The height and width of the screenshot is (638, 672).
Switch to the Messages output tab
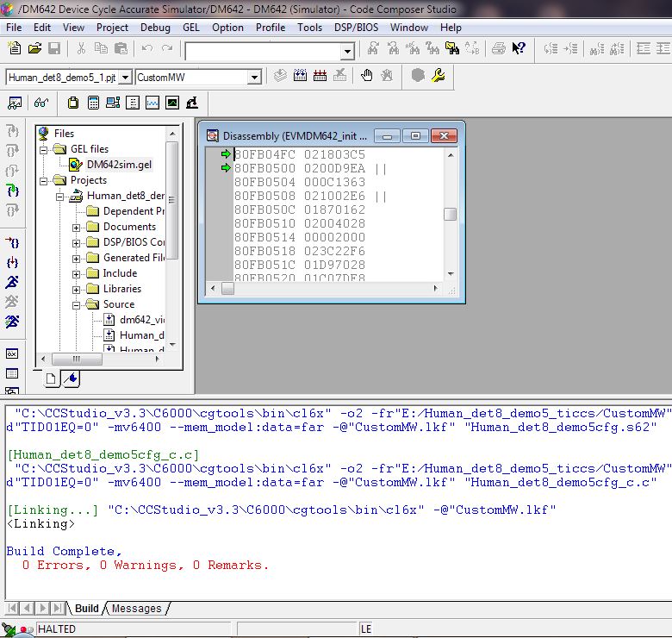[x=136, y=609]
